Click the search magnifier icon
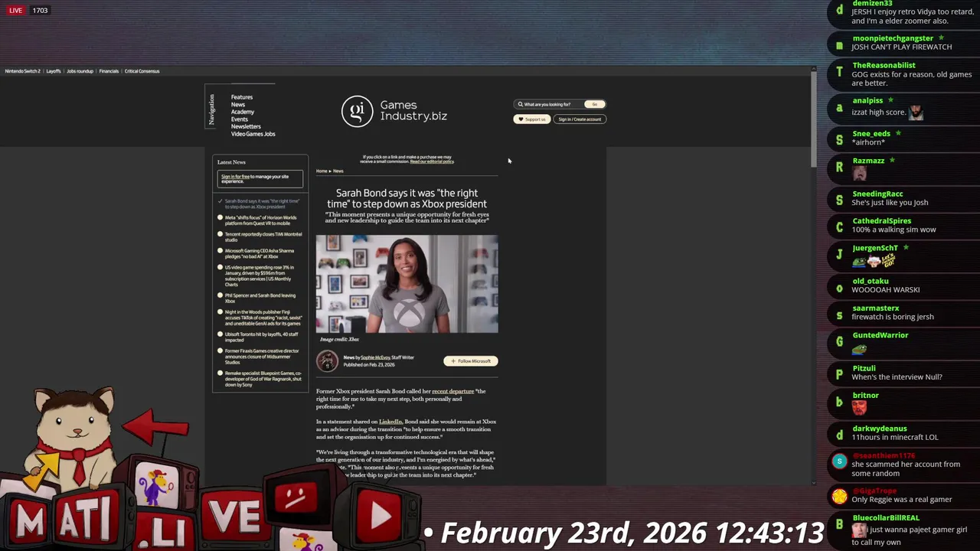 coord(521,104)
